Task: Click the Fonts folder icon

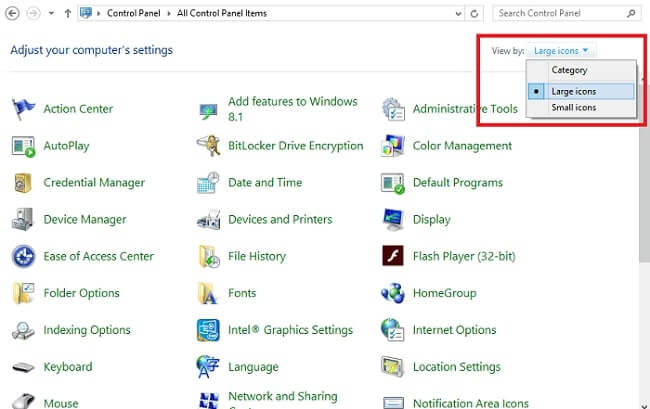Action: point(208,293)
